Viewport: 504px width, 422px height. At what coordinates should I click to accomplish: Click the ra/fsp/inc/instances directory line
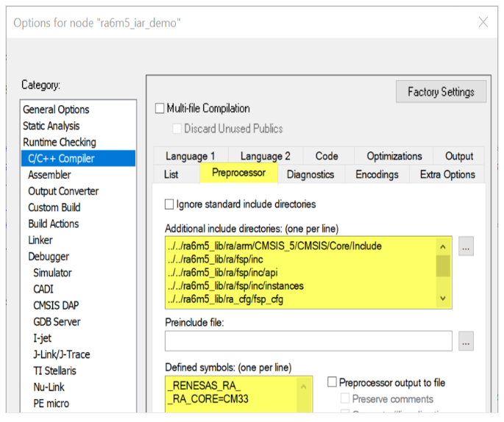(235, 286)
